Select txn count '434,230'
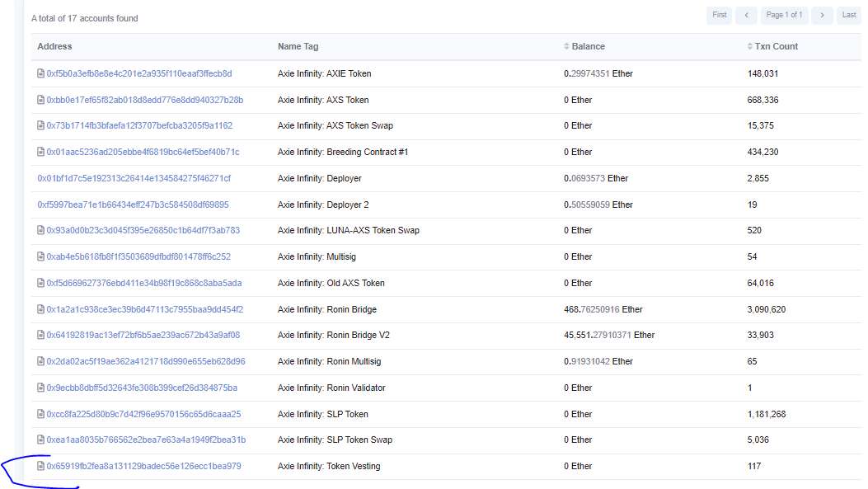Screen dimensions: 868x489 pos(762,152)
